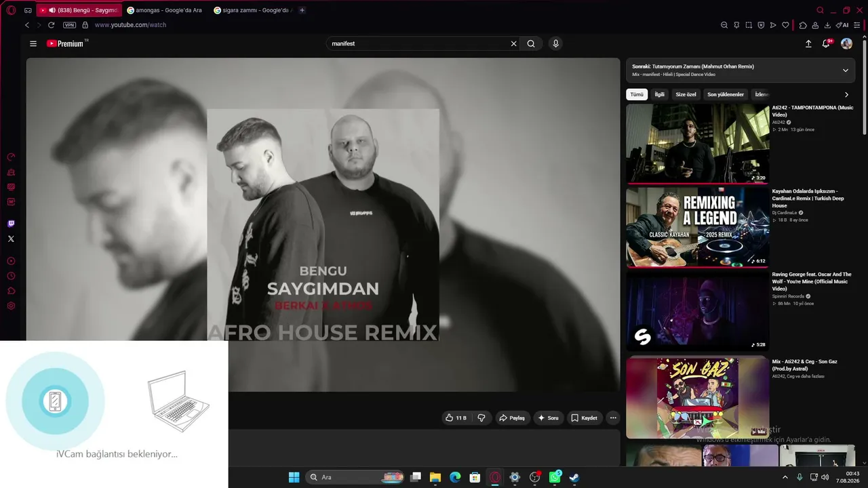Select the Size özel filter chip
Screen dimensions: 868x488
(686, 95)
